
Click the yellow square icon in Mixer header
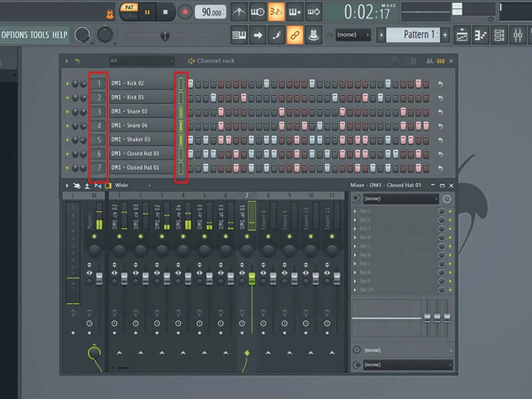pos(108,185)
